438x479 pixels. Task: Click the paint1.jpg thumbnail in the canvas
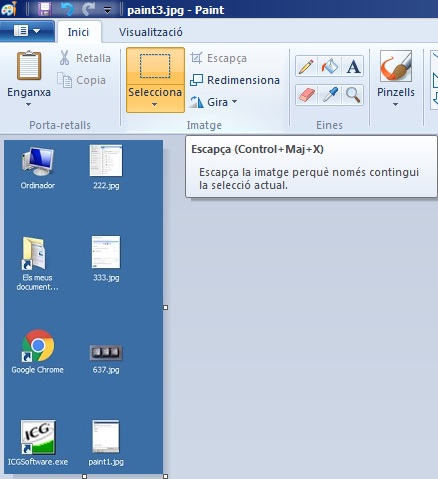[x=106, y=436]
